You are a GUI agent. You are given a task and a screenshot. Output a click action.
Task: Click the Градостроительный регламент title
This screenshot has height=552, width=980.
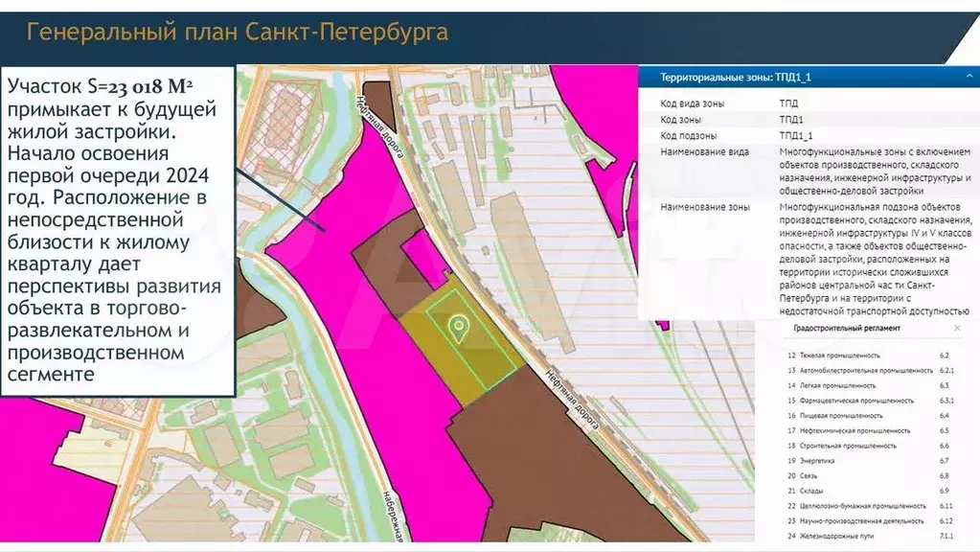click(846, 328)
